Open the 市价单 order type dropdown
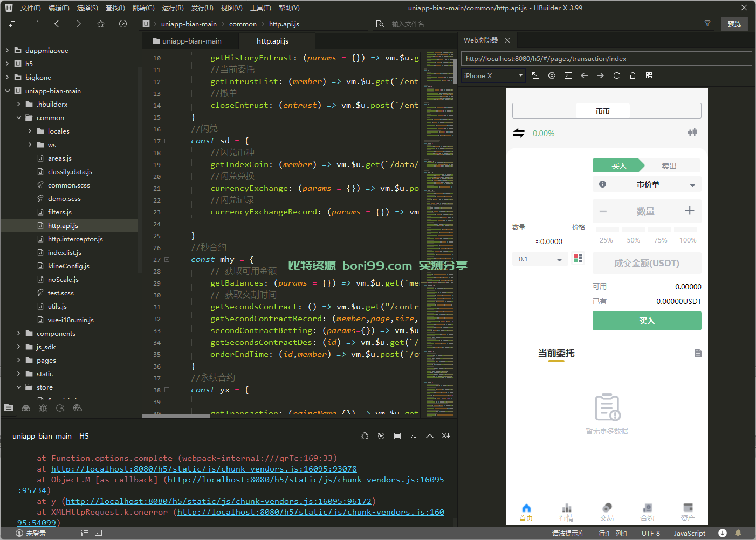Viewport: 756px width, 540px height. [x=647, y=184]
